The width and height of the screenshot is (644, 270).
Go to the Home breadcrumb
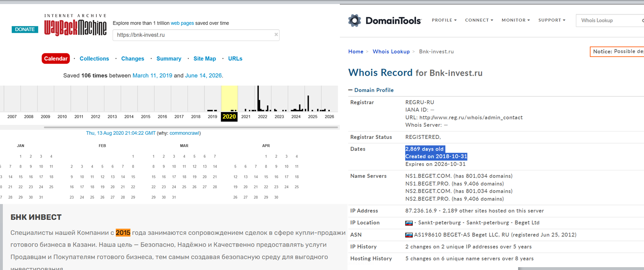click(x=356, y=52)
